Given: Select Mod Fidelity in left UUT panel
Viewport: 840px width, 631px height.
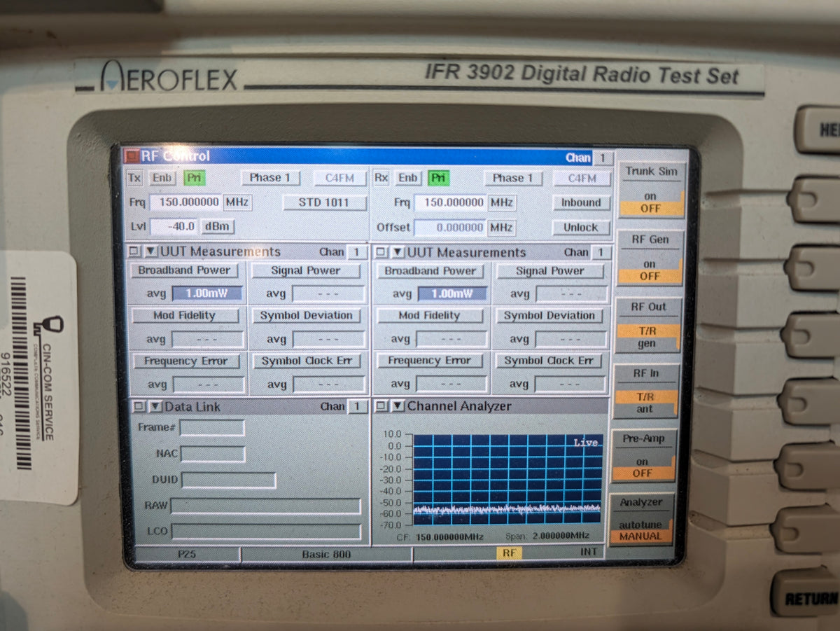Looking at the screenshot, I should pos(185,316).
